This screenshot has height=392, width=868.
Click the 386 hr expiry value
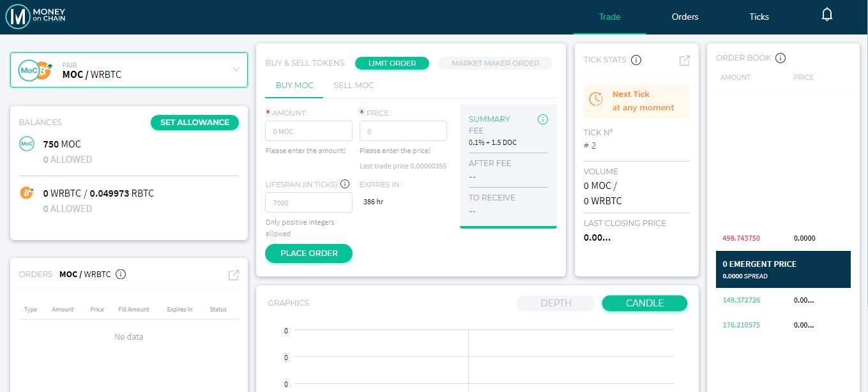(x=373, y=202)
